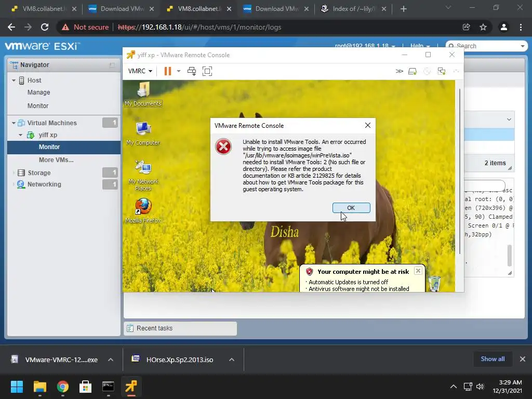The image size is (532, 399).
Task: Open the root@192.168.1.18 user menu
Action: coord(365,46)
